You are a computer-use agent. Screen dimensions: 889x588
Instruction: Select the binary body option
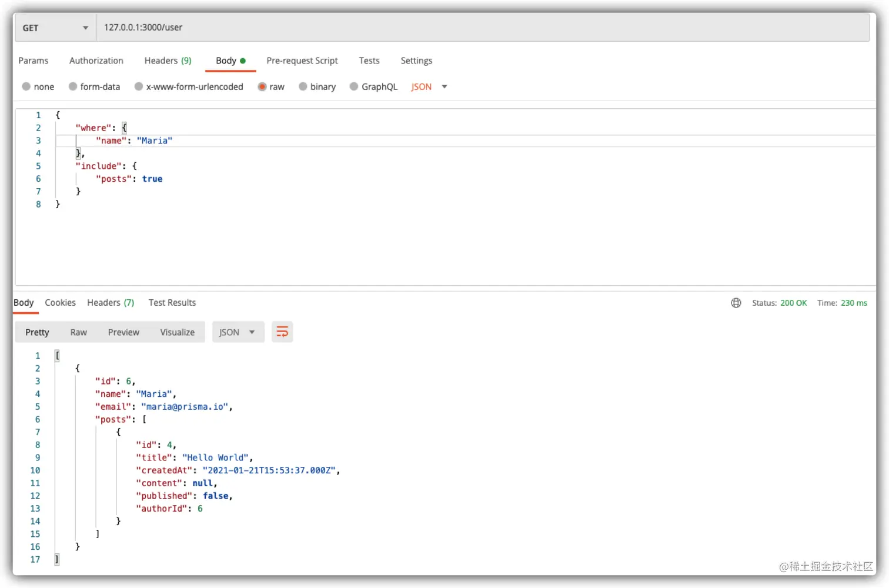click(303, 86)
